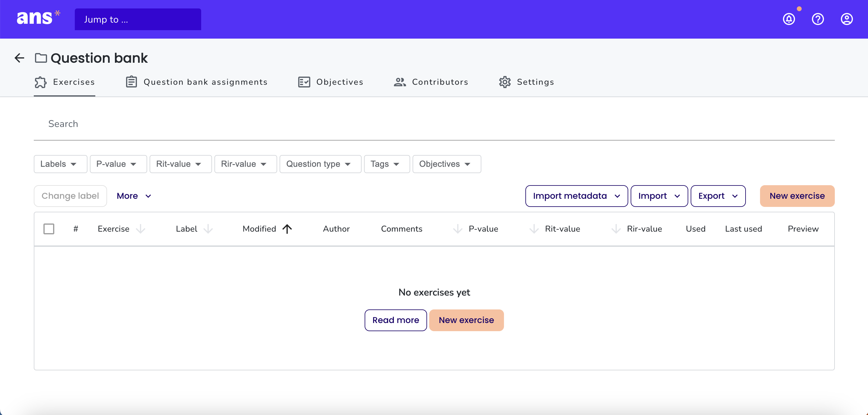Expand the Export dropdown button

(718, 196)
